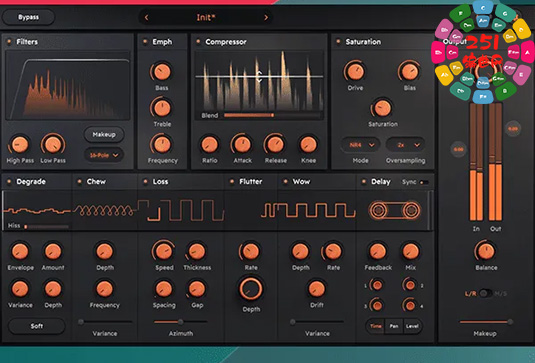Screen dimensions: 535x363
Task: Click the Loss Thickness knob
Action: [197, 252]
